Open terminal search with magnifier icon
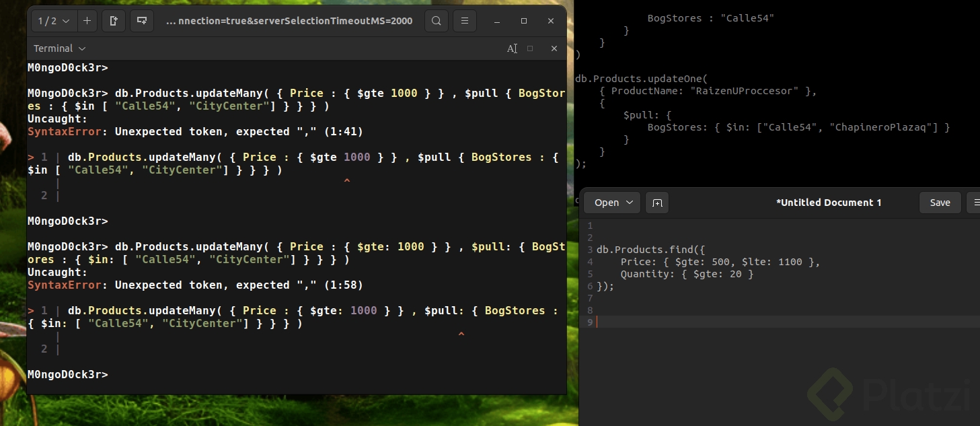Viewport: 980px width, 426px height. (x=436, y=22)
